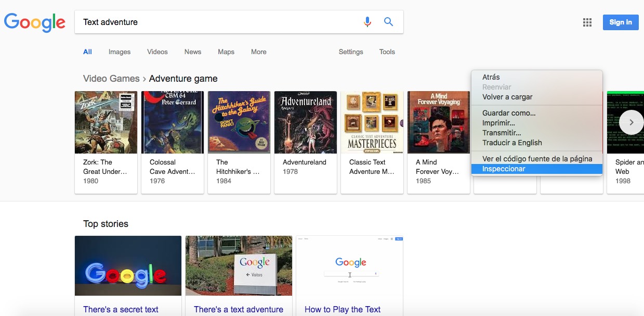
Task: Switch to the Images tab
Action: (x=120, y=52)
